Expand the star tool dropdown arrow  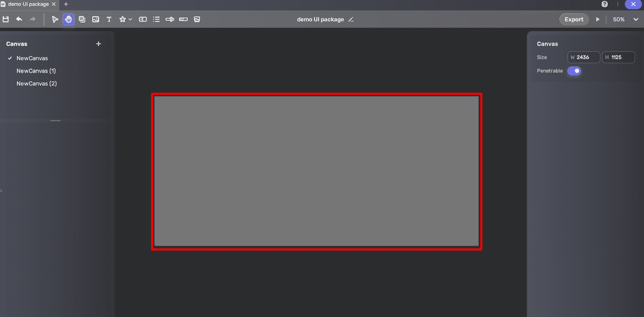tap(131, 20)
